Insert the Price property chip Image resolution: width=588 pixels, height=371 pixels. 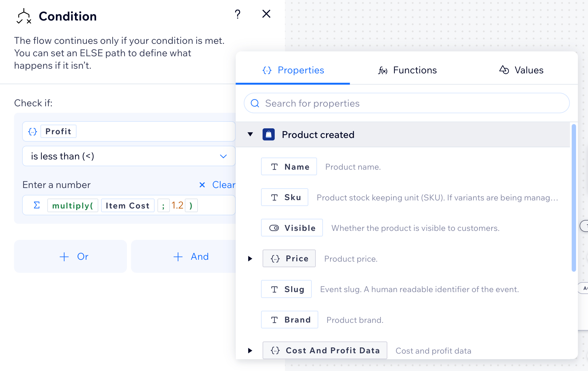[289, 259]
